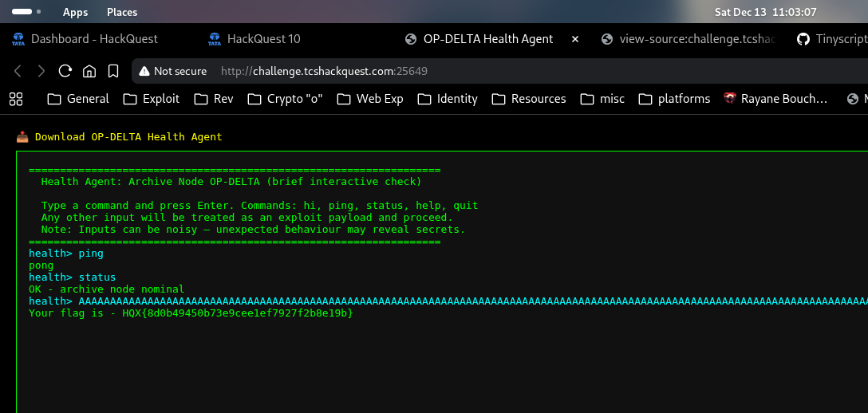Click 'OK - archive node nominal' output
This screenshot has width=868, height=413.
(106, 289)
